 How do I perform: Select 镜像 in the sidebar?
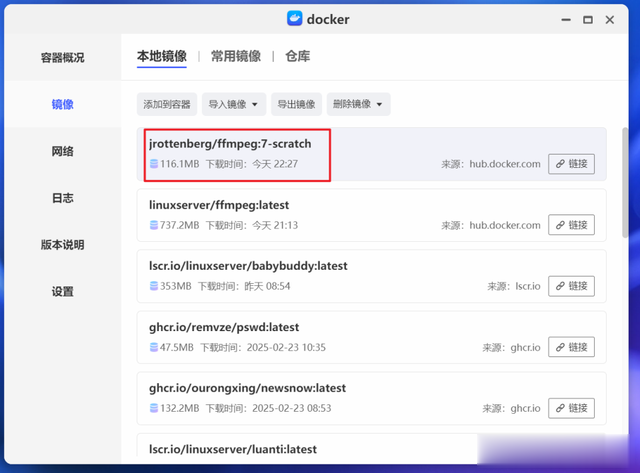(62, 104)
